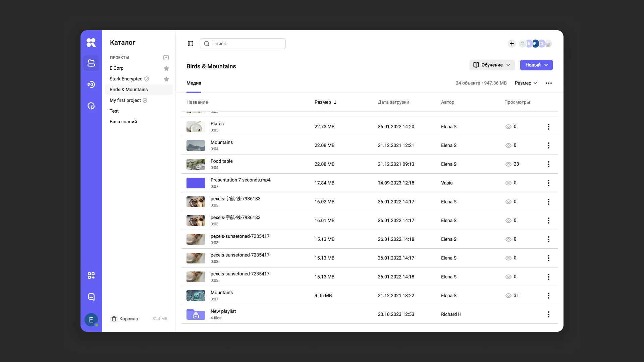
Task: Click the eye views icon for Food table
Action: click(x=508, y=164)
